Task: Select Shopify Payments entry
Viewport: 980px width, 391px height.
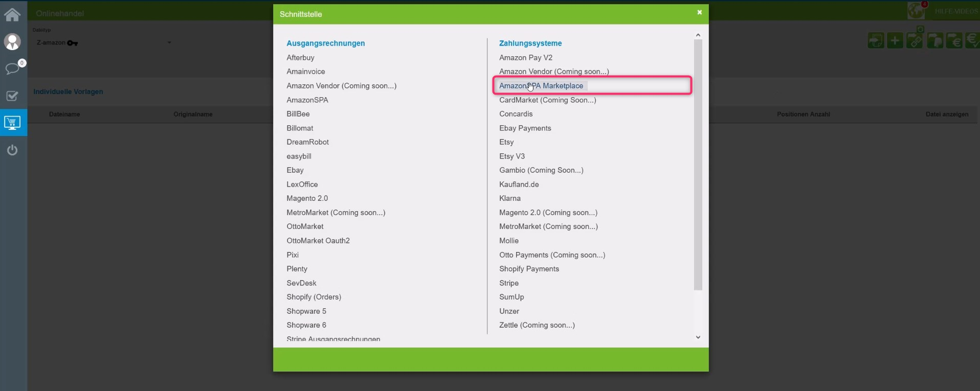Action: pyautogui.click(x=529, y=269)
